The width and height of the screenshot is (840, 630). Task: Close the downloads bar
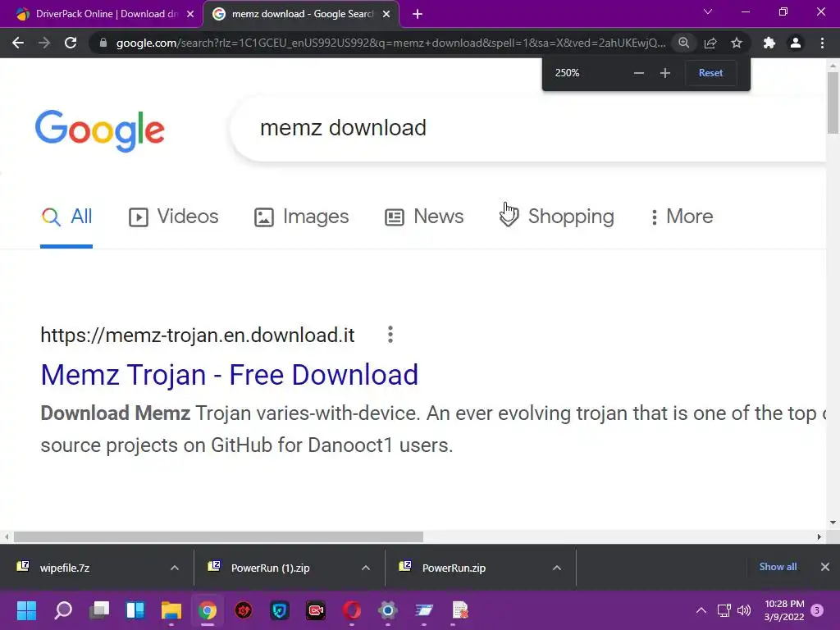(x=825, y=567)
